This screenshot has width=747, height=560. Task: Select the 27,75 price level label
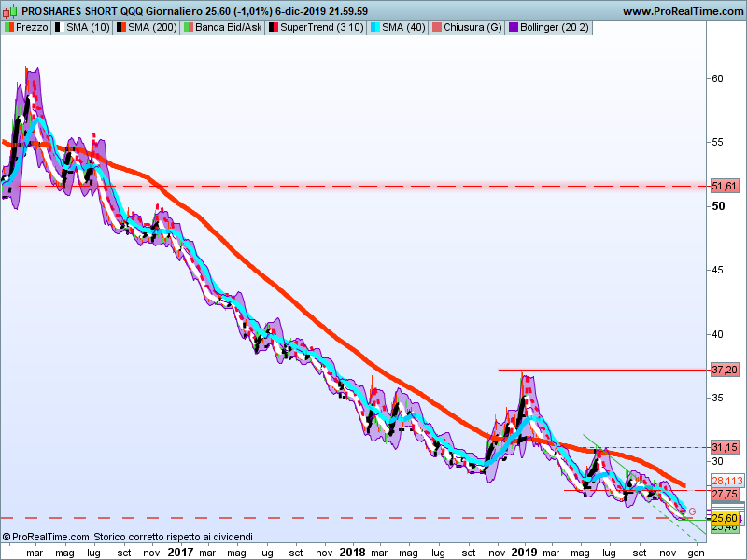725,494
